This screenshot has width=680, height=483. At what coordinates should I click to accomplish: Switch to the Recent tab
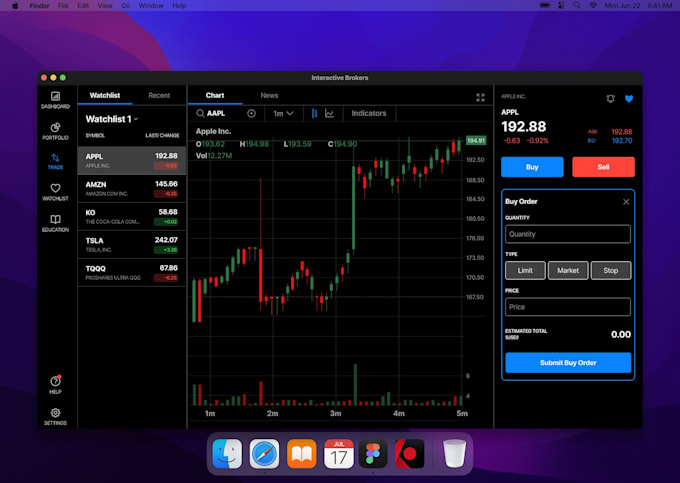coord(159,95)
